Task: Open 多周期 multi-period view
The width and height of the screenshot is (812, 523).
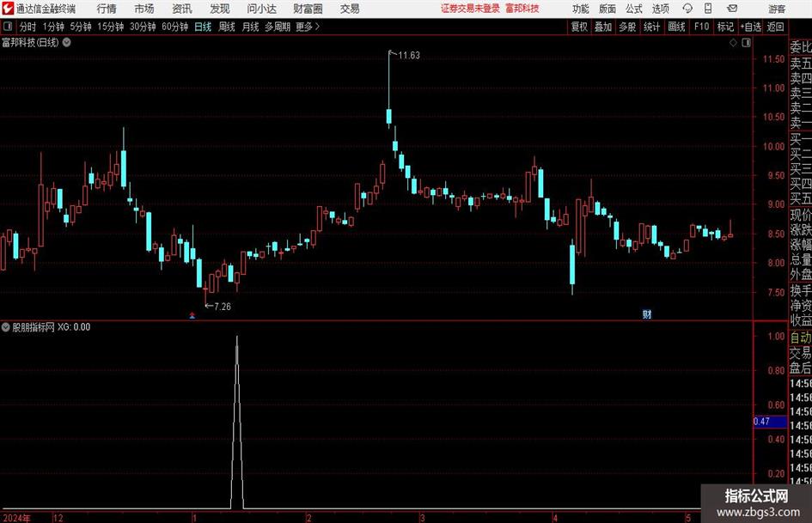Action: [278, 27]
